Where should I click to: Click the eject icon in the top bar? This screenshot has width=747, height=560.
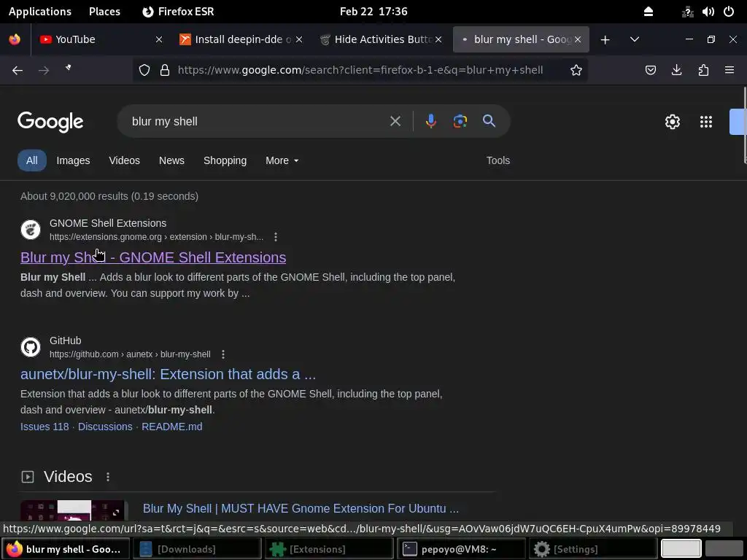point(649,12)
